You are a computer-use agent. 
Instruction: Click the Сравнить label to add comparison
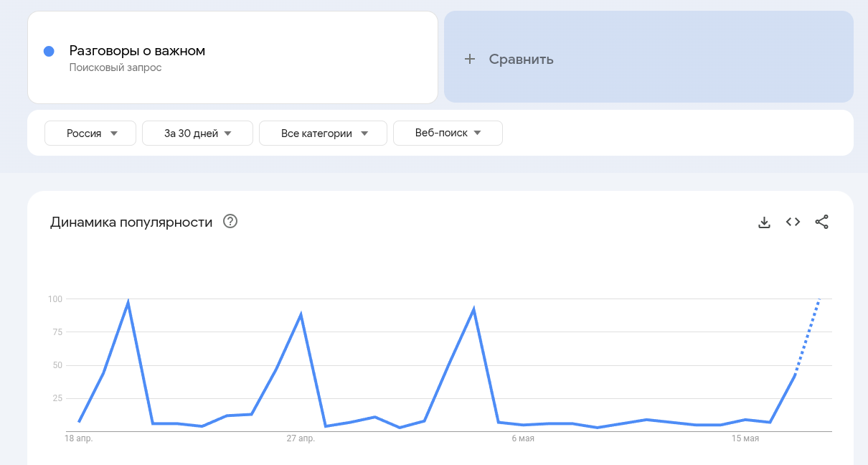522,59
